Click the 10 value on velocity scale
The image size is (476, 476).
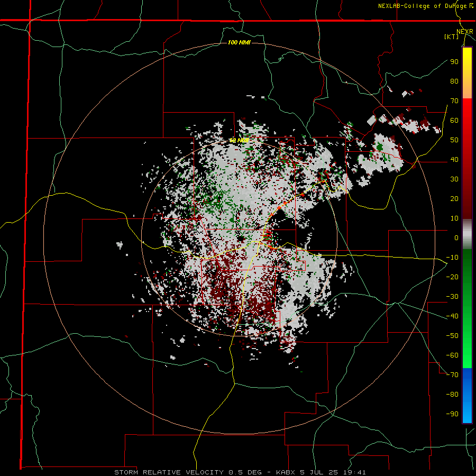pos(454,218)
